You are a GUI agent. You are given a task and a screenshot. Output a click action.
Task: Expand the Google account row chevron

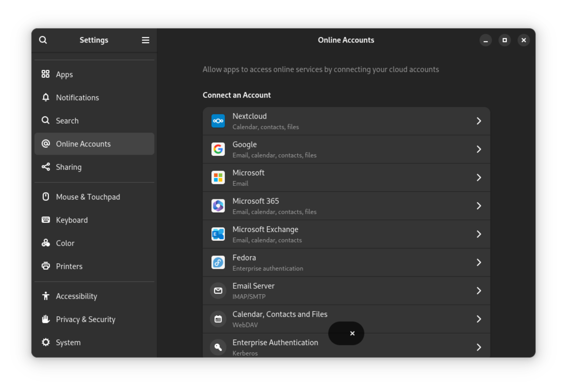tap(479, 149)
